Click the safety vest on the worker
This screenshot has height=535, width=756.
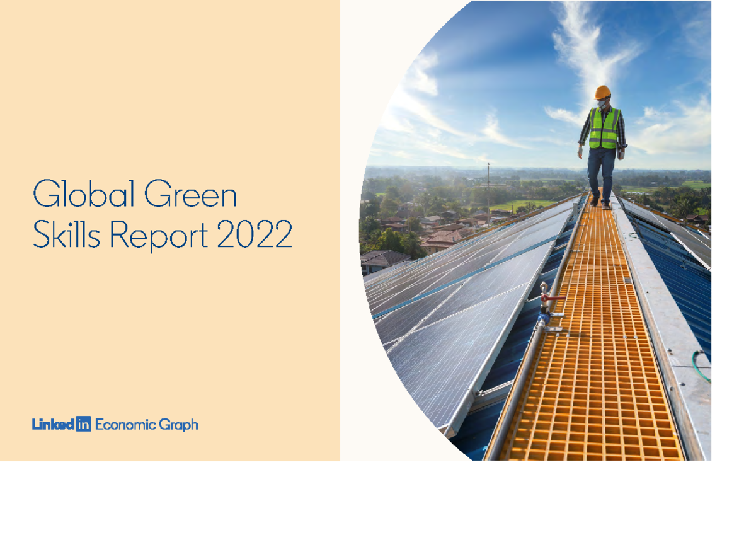(x=604, y=127)
